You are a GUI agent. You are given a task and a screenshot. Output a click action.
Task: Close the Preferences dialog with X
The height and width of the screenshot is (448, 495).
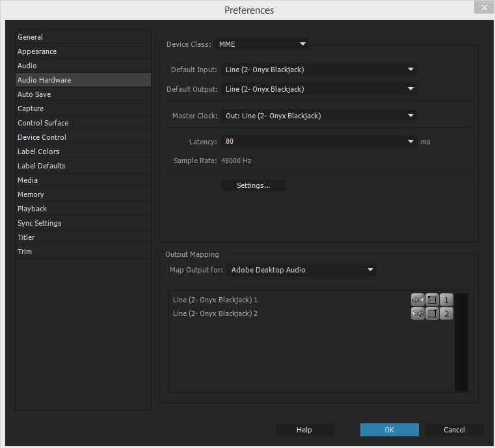tap(484, 7)
